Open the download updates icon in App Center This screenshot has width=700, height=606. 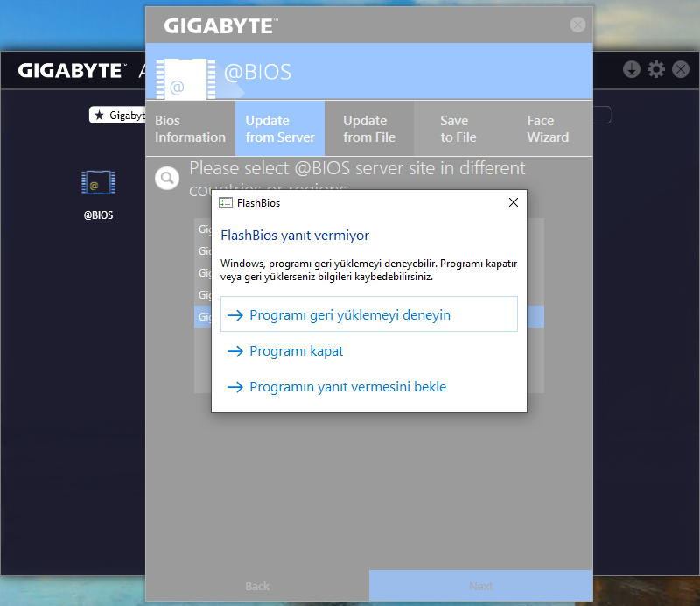coord(631,69)
